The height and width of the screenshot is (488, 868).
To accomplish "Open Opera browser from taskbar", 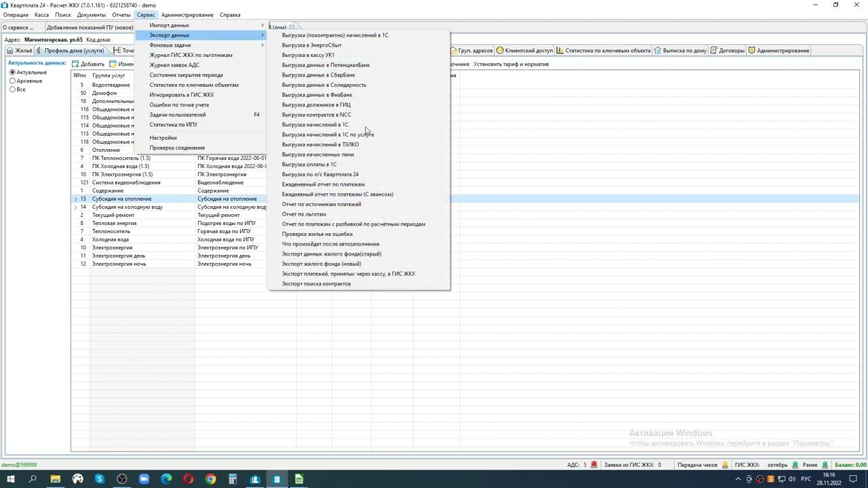I will 189,479.
